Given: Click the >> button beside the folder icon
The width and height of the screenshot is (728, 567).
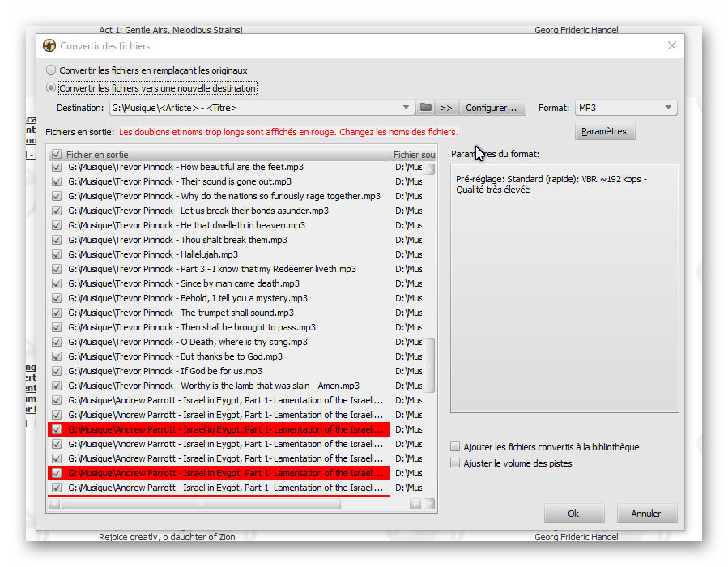Looking at the screenshot, I should (x=446, y=108).
